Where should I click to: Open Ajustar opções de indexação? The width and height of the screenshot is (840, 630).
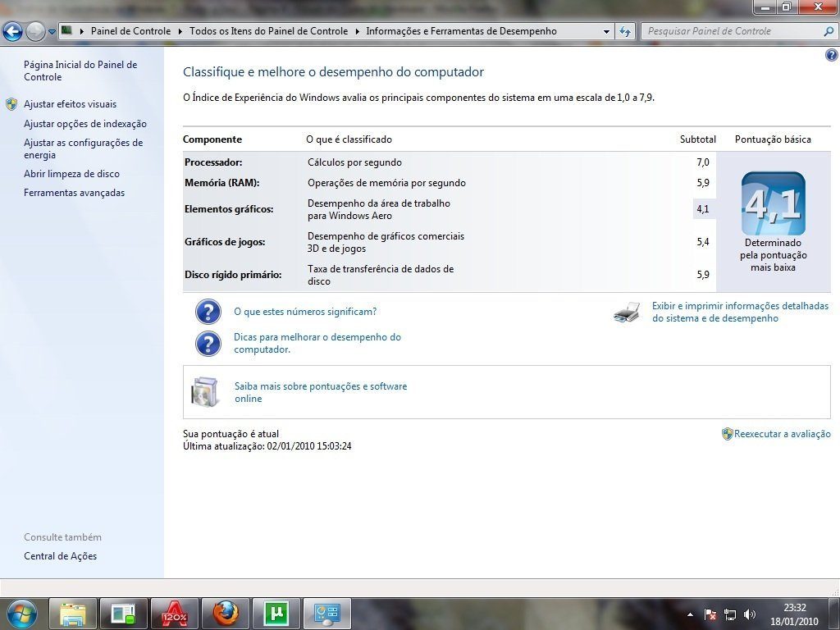(x=85, y=124)
